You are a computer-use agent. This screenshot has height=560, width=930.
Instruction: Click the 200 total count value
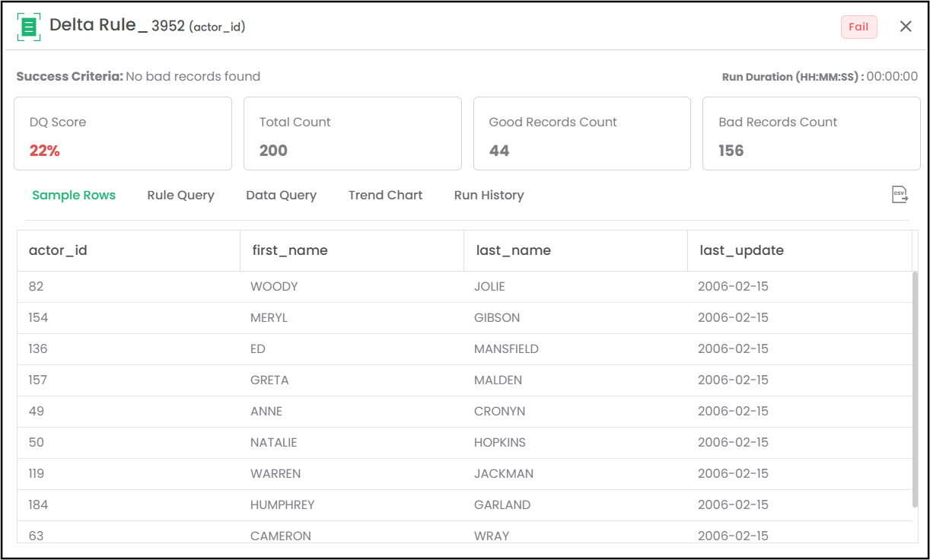tap(273, 151)
